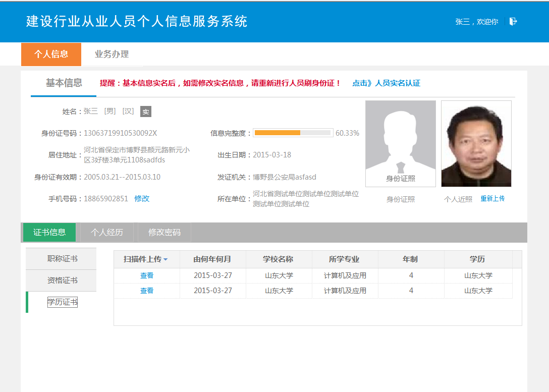Click the 张三，欢迎你 welcome text
Image resolution: width=549 pixels, height=392 pixels.
coord(476,22)
